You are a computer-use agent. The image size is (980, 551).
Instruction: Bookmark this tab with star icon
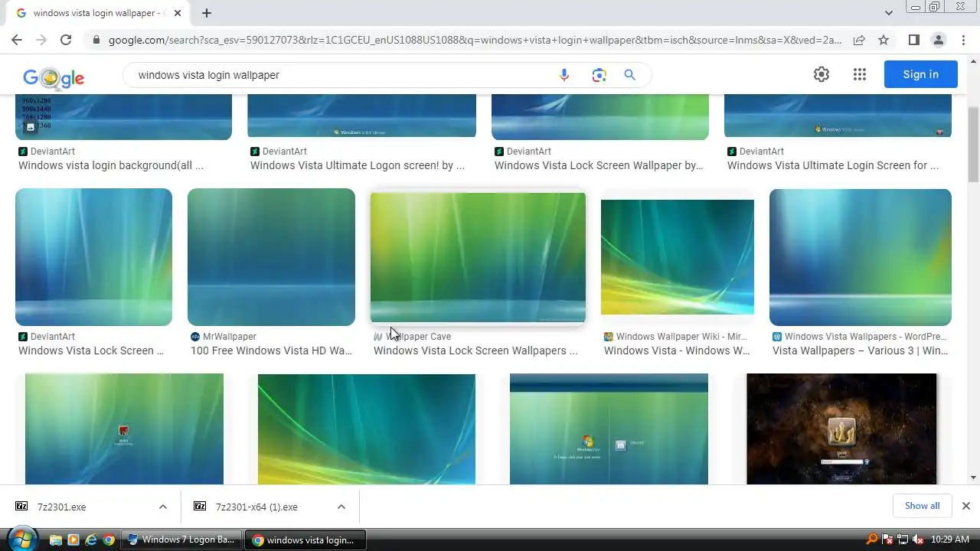click(x=884, y=40)
